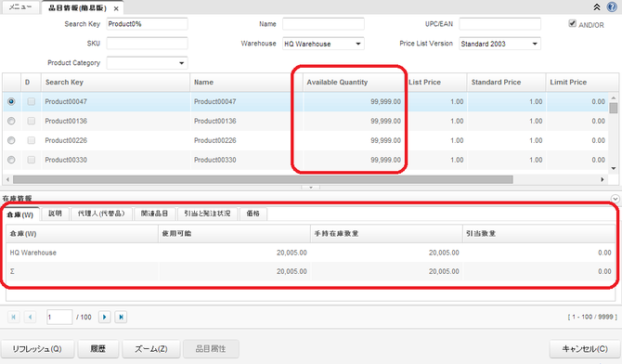Select the 関連品目 tab

[154, 214]
